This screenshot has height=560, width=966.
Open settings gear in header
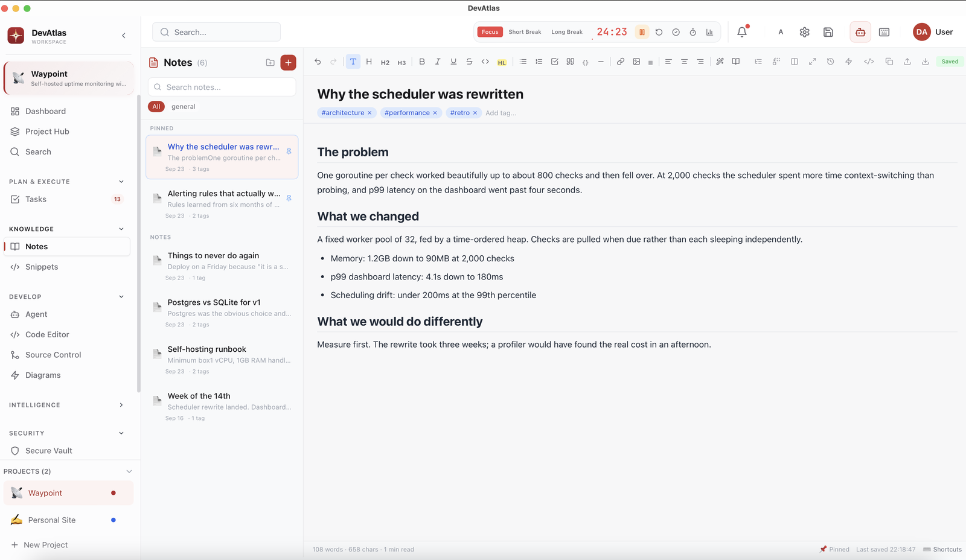tap(804, 32)
